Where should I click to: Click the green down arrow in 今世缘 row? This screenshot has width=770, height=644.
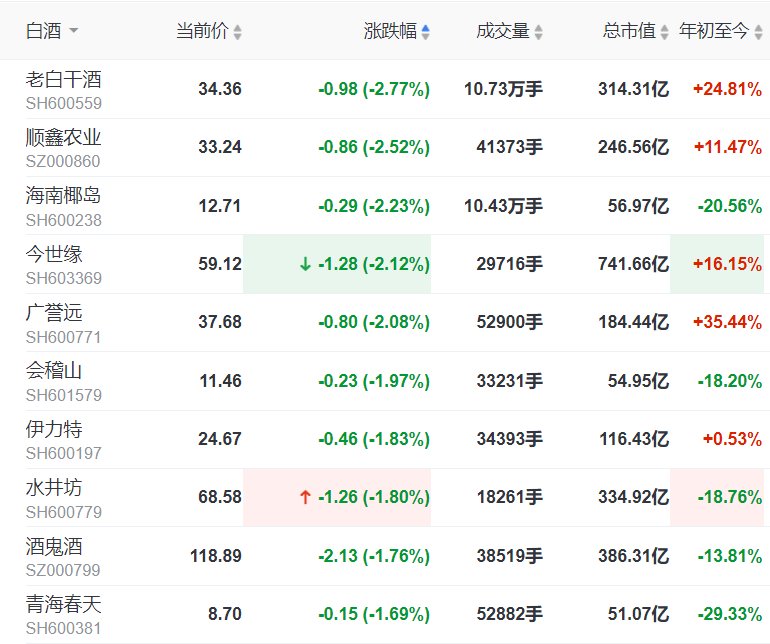pyautogui.click(x=305, y=264)
